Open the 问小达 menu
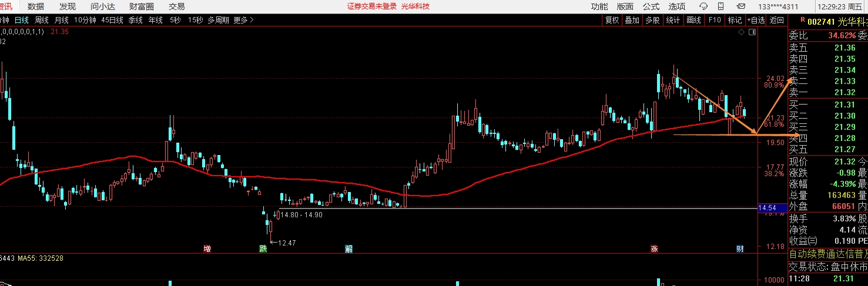 [x=103, y=6]
